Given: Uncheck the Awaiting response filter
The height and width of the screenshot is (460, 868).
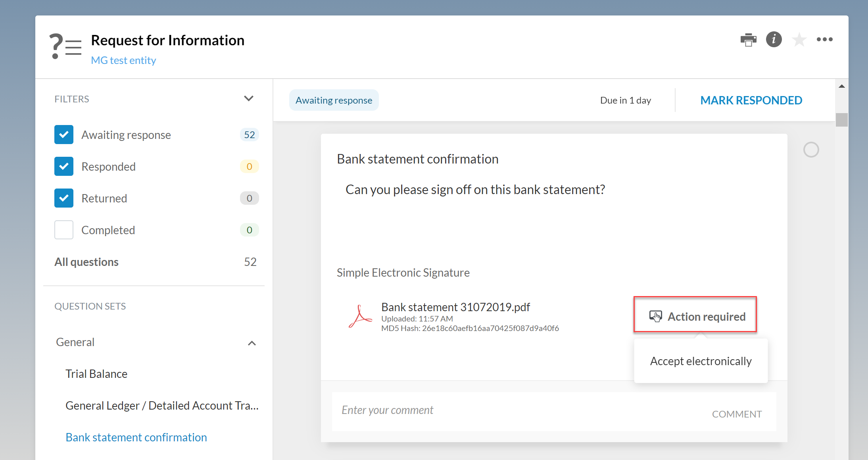Looking at the screenshot, I should pos(64,135).
